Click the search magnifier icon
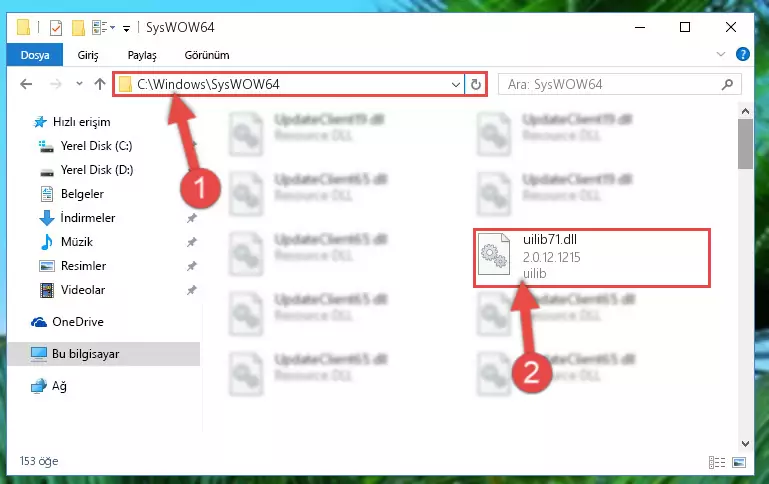This screenshot has height=484, width=769. tap(727, 84)
